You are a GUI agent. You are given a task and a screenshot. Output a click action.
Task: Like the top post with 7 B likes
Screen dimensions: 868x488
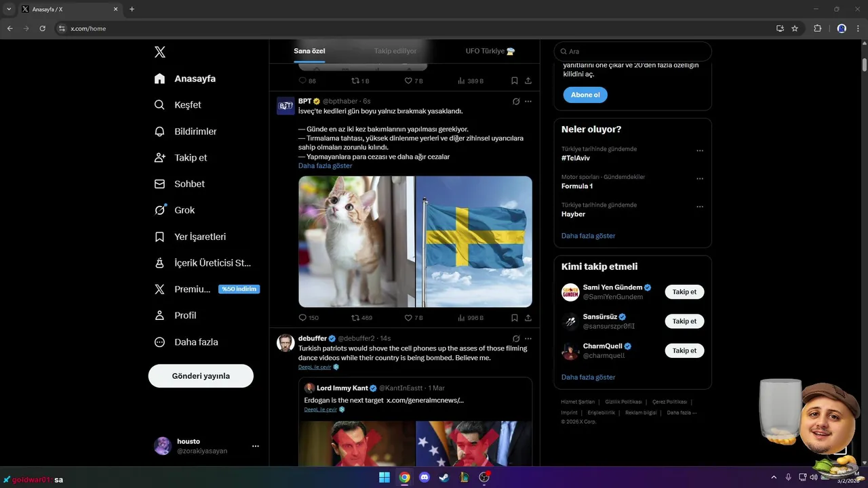tap(414, 81)
